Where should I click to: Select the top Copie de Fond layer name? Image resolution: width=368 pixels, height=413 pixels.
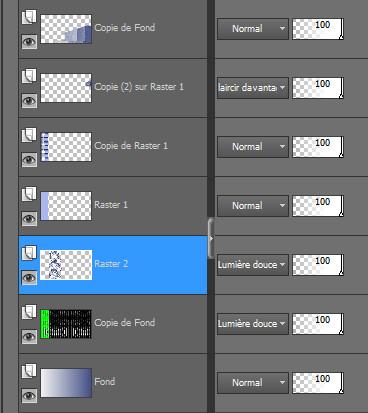124,28
